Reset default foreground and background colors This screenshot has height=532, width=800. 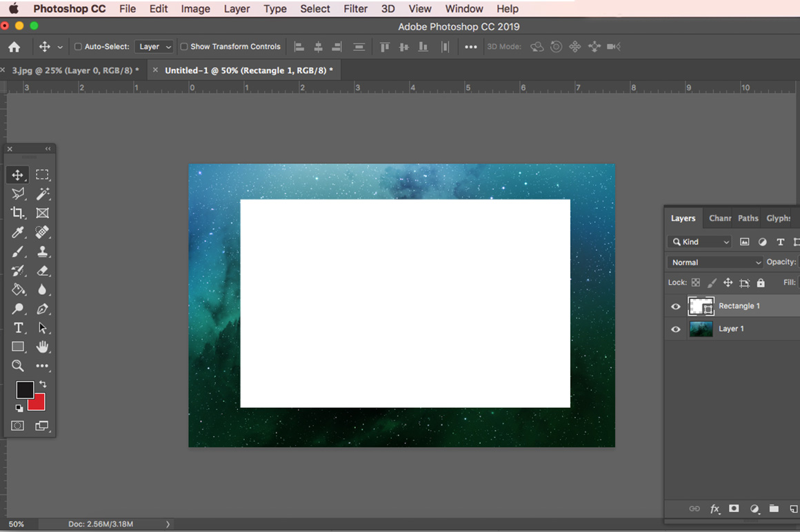pyautogui.click(x=19, y=408)
